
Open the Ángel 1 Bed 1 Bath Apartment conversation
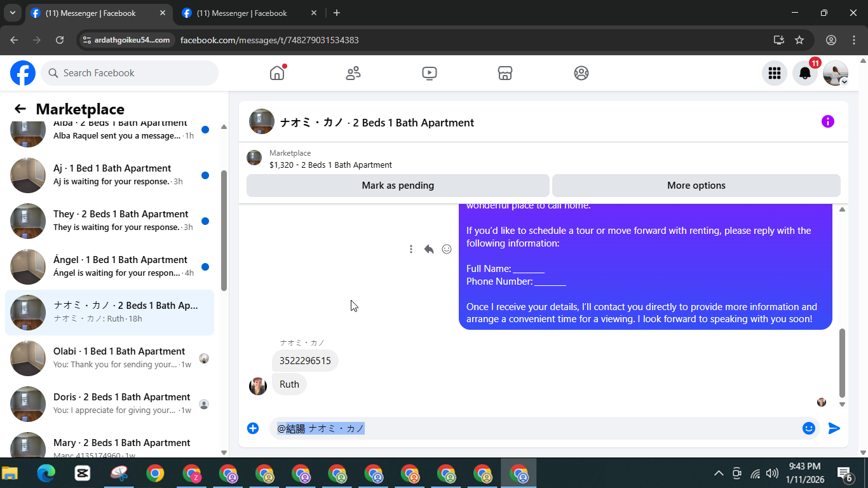tap(109, 266)
